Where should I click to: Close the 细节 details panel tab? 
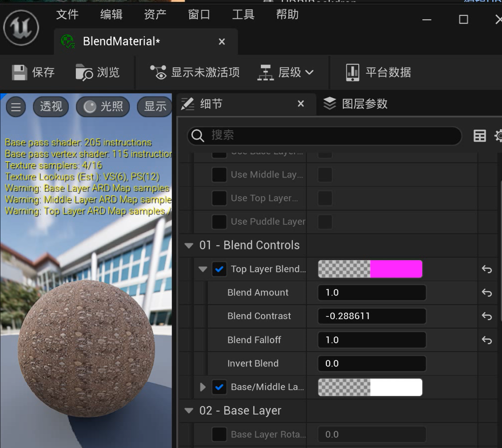tap(301, 104)
